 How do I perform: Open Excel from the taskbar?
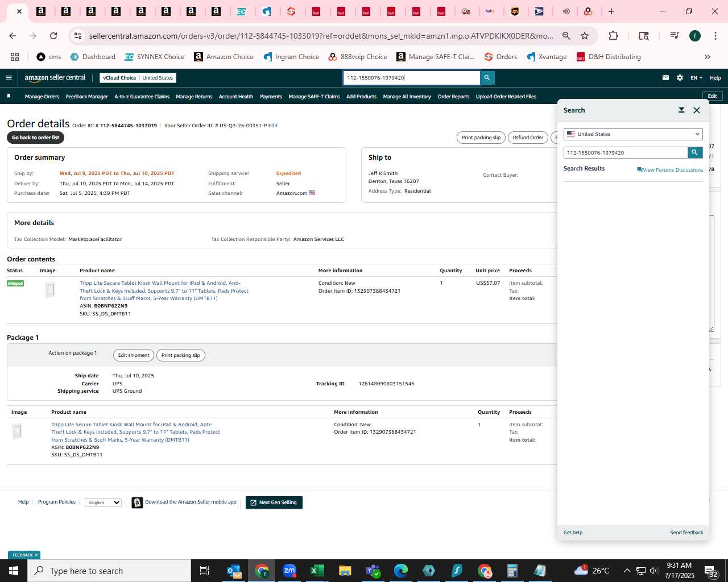tap(317, 571)
